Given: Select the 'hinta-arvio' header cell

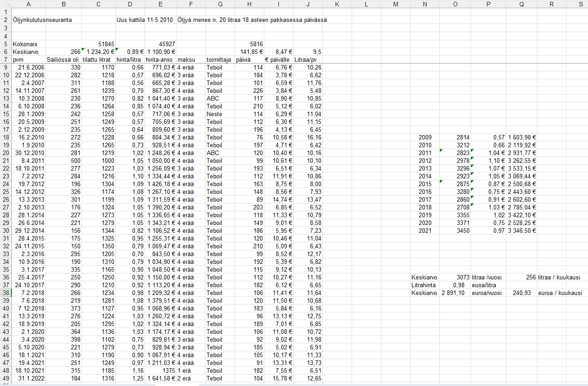Looking at the screenshot, I should [160, 59].
